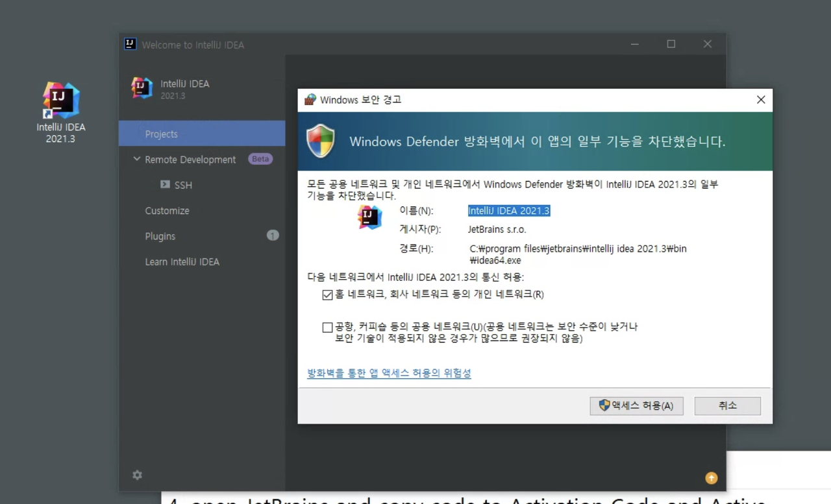The height and width of the screenshot is (504, 831).
Task: Select SSH under Remote Development
Action: coord(183,185)
